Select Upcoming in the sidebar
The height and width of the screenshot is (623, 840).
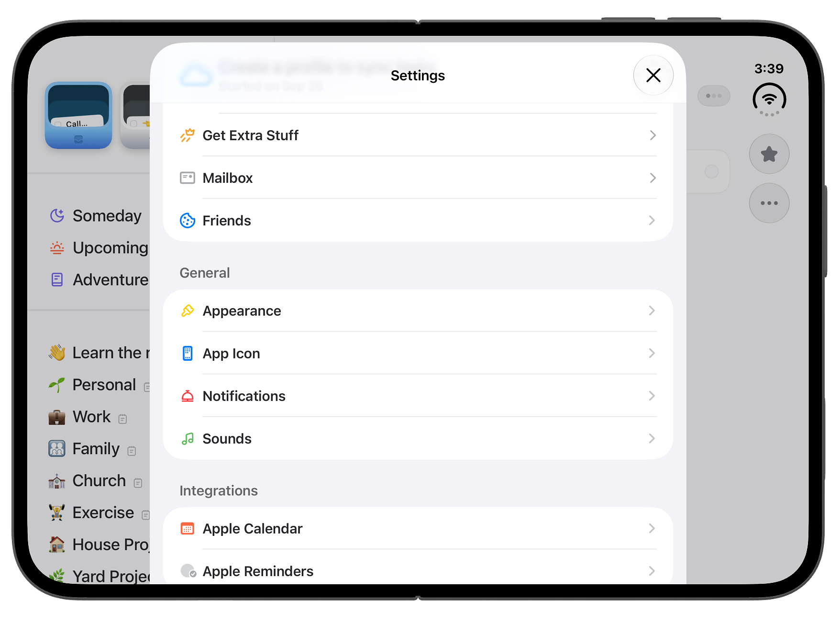click(x=99, y=248)
